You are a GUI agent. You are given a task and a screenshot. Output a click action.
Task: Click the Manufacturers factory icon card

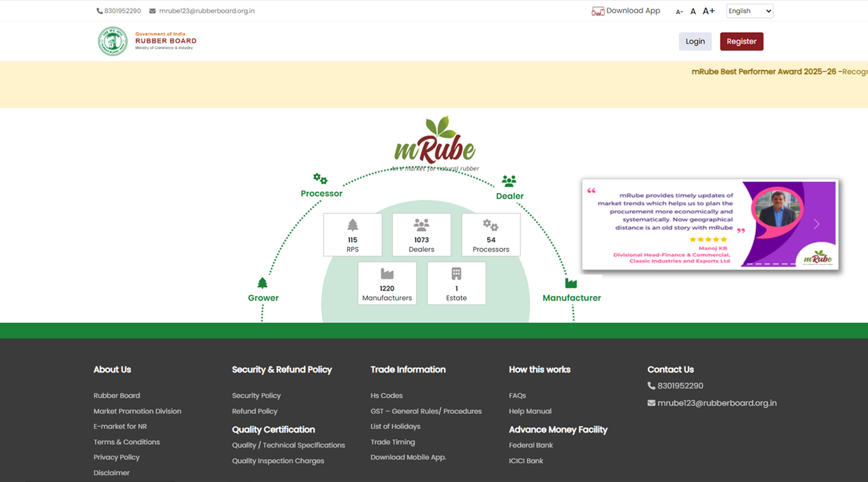point(387,283)
